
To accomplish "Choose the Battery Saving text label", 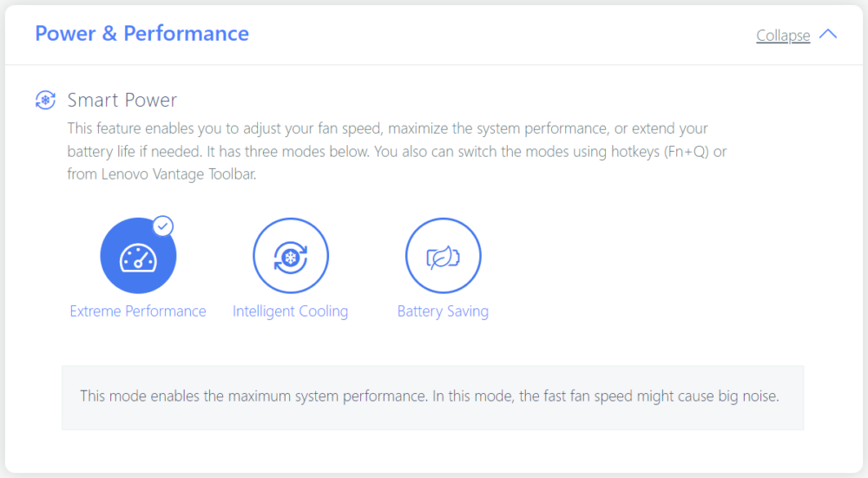I will tap(443, 311).
